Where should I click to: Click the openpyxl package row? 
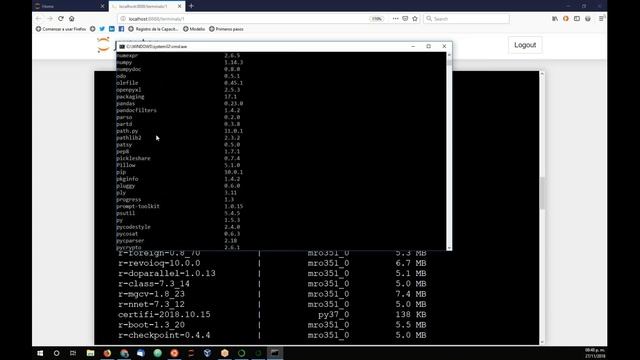[x=178, y=89]
